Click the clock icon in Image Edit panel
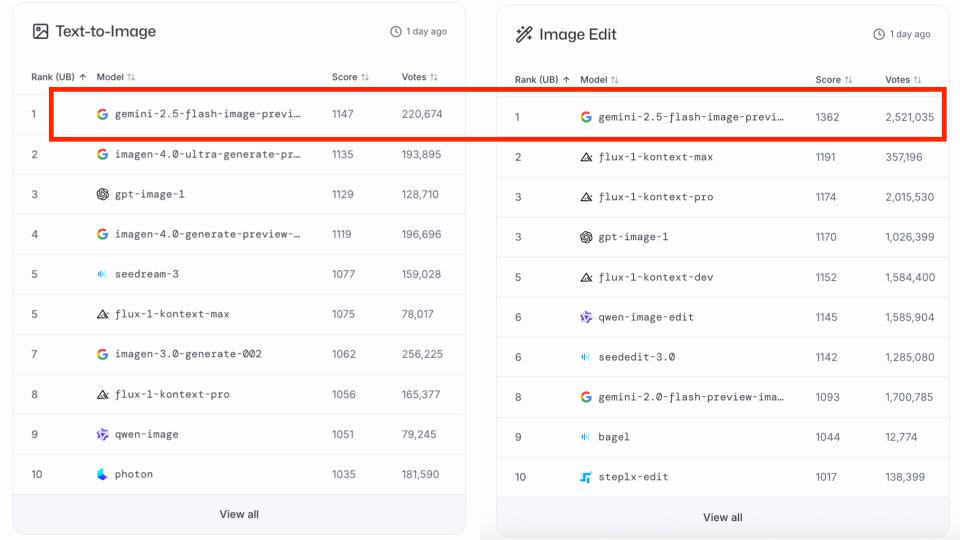 pyautogui.click(x=879, y=34)
